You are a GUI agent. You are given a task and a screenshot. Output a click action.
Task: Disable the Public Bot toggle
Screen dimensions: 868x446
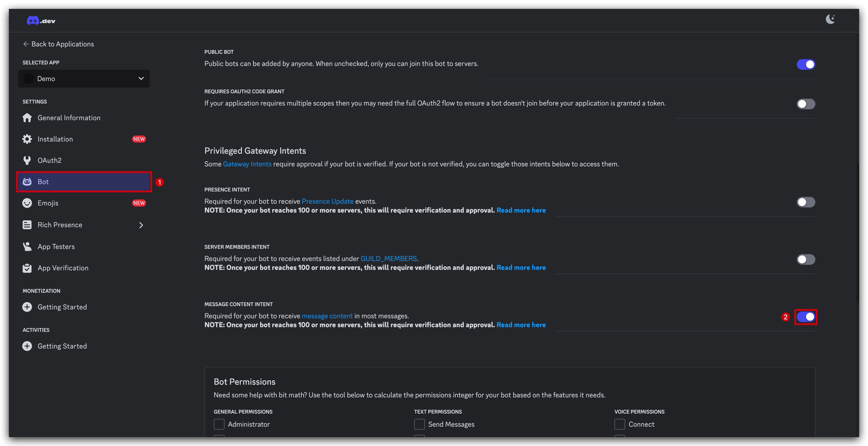click(806, 64)
